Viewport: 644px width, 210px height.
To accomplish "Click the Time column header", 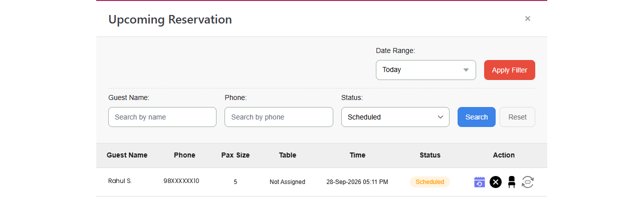I will [x=357, y=155].
